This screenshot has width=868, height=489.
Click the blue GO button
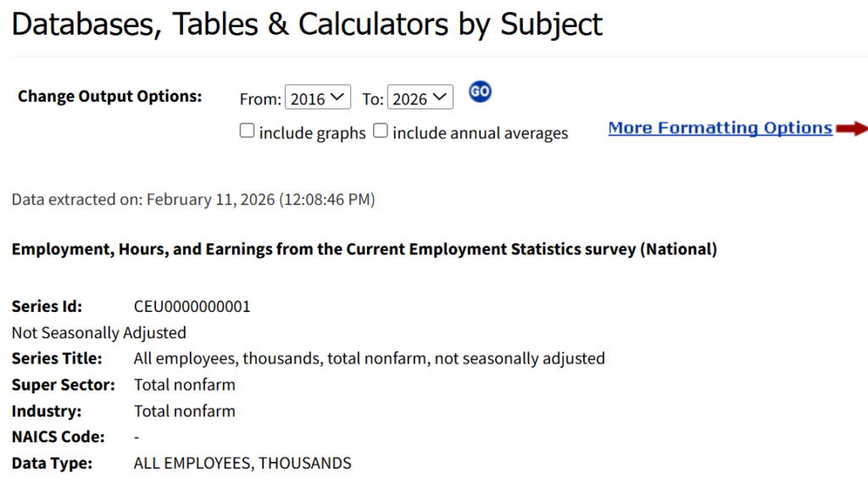tap(481, 92)
